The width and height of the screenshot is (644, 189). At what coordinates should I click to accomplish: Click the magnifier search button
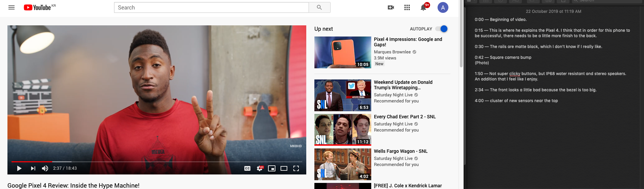[319, 7]
